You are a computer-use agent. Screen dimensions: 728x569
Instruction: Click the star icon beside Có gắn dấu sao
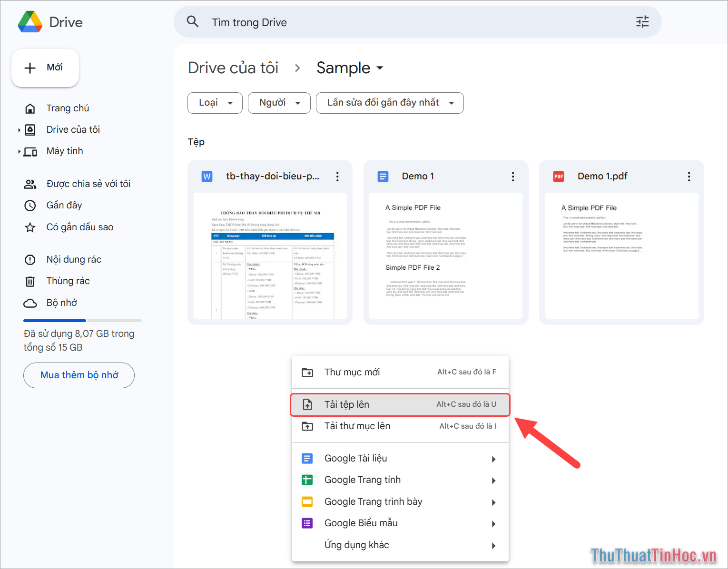pos(30,227)
